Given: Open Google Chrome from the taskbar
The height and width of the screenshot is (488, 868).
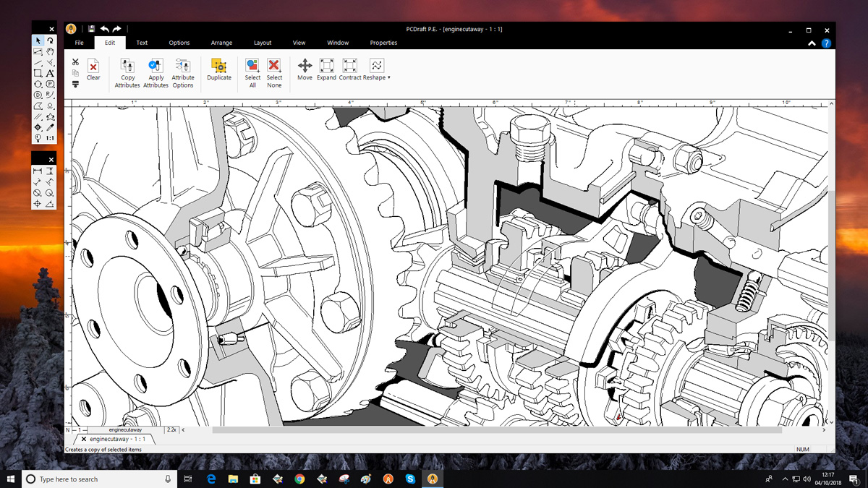Looking at the screenshot, I should pyautogui.click(x=299, y=479).
